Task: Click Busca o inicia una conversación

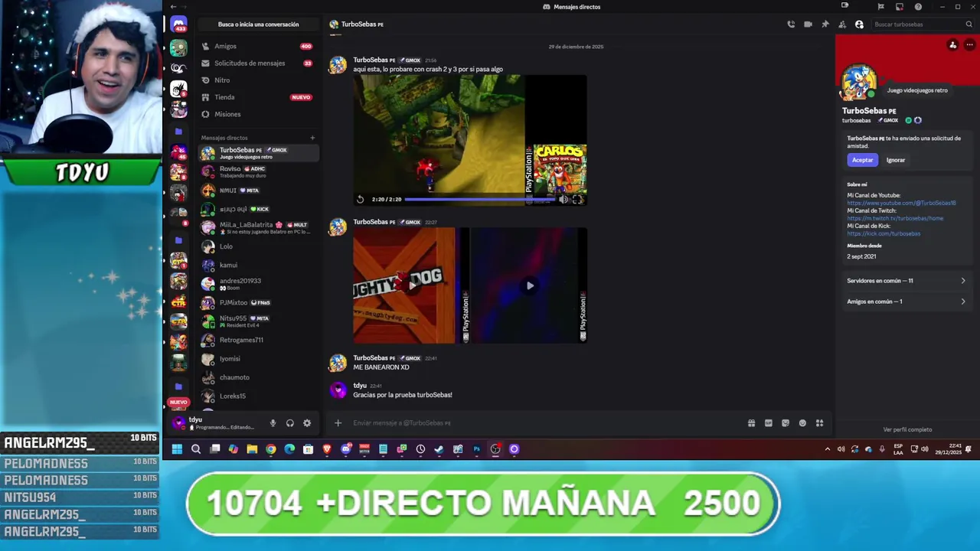Action: pyautogui.click(x=258, y=24)
